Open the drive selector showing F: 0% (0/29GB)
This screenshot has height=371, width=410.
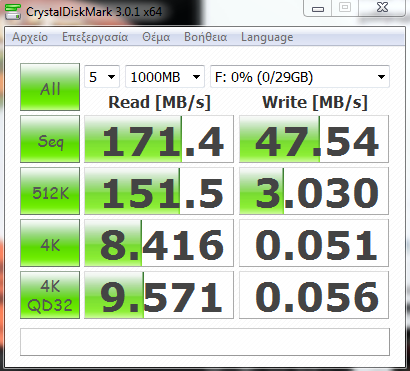point(300,77)
